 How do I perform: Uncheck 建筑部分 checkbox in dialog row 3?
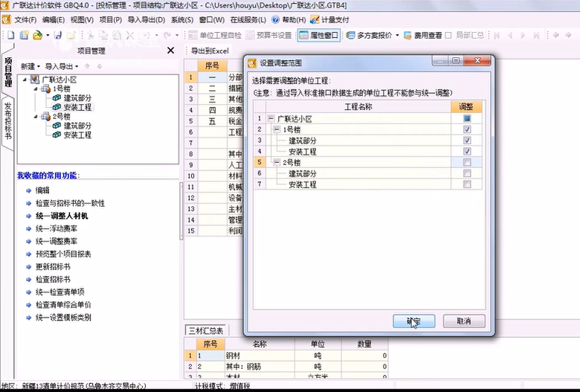[467, 141]
